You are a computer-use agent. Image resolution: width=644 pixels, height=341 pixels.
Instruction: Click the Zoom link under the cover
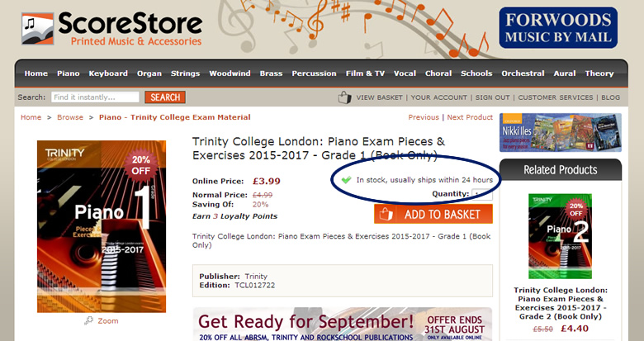click(108, 321)
